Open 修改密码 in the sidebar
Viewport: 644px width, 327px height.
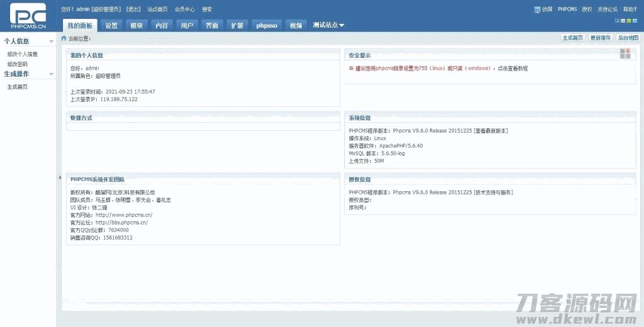coord(17,64)
